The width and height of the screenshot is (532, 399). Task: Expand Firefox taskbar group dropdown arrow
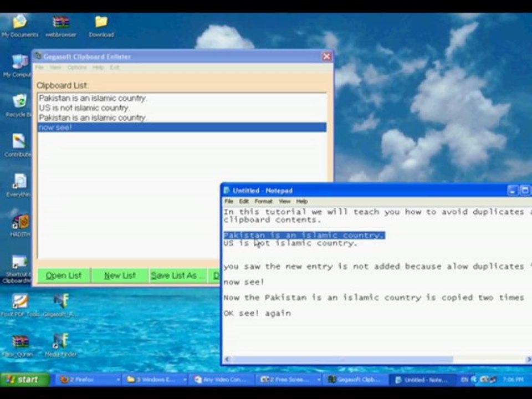(118, 380)
